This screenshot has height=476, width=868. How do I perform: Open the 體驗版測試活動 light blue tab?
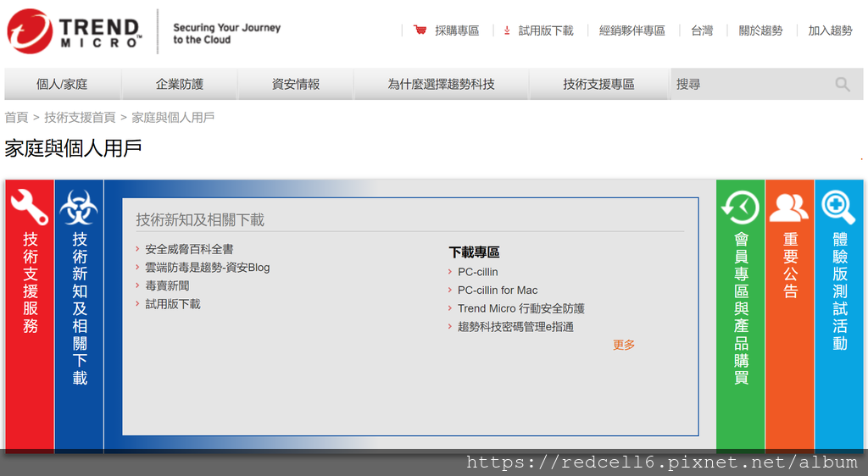839,315
